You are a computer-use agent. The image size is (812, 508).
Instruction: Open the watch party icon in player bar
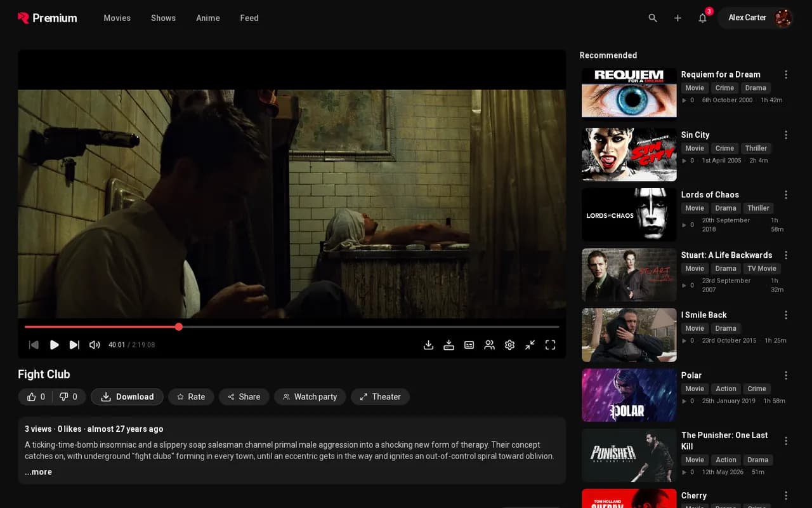pyautogui.click(x=489, y=345)
